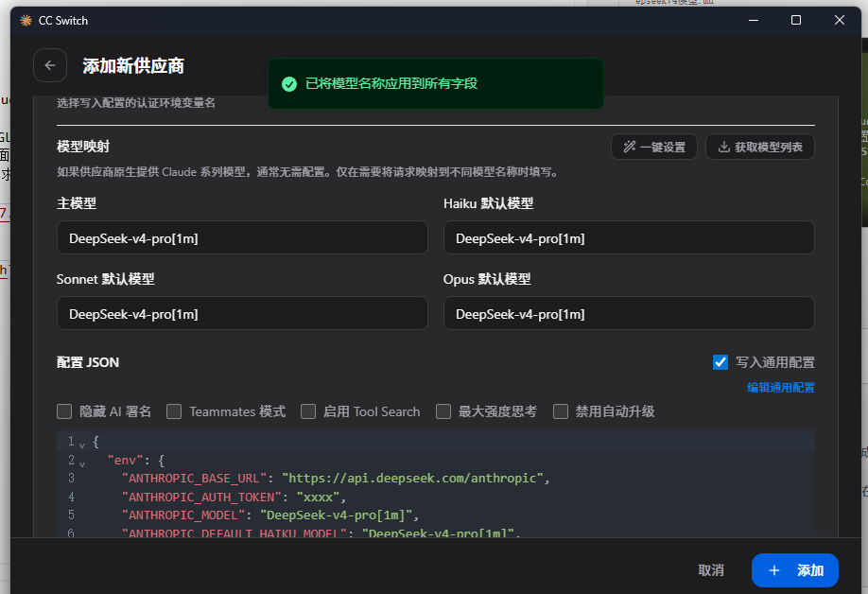Enable Teammates 模式 checkbox
The image size is (868, 594).
click(x=174, y=411)
